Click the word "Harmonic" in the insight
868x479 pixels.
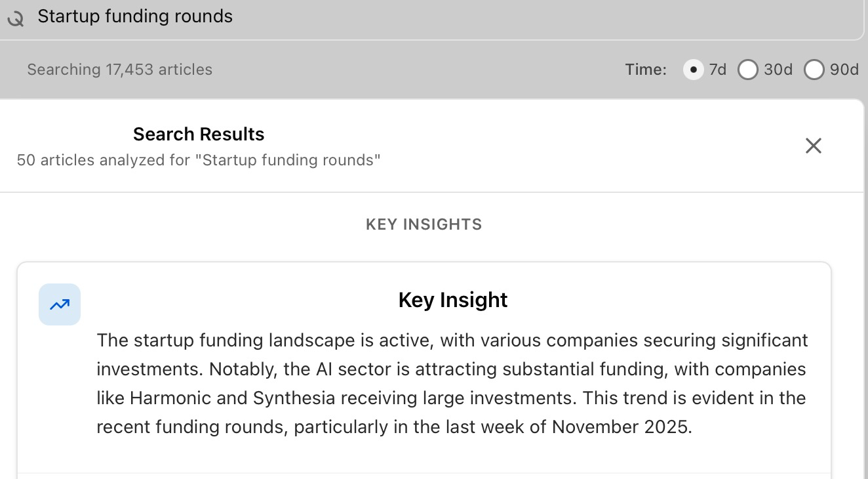pos(162,398)
